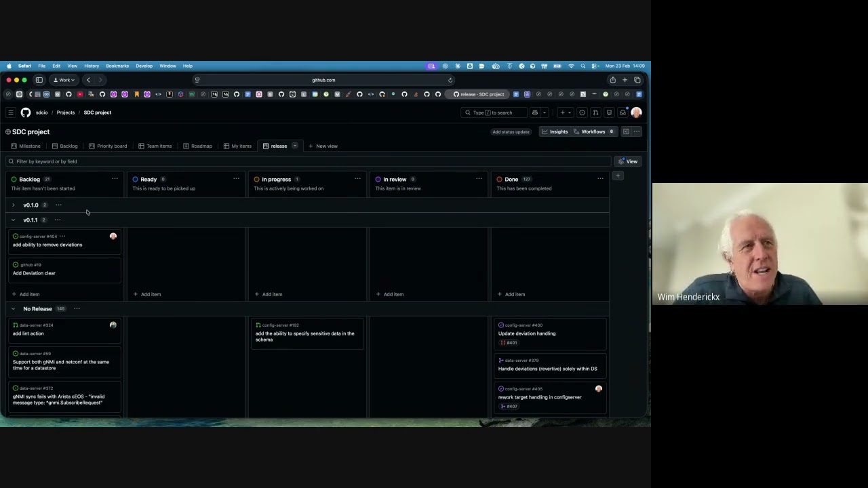The height and width of the screenshot is (488, 868).
Task: Open the In progress column three-dot menu
Action: click(357, 179)
